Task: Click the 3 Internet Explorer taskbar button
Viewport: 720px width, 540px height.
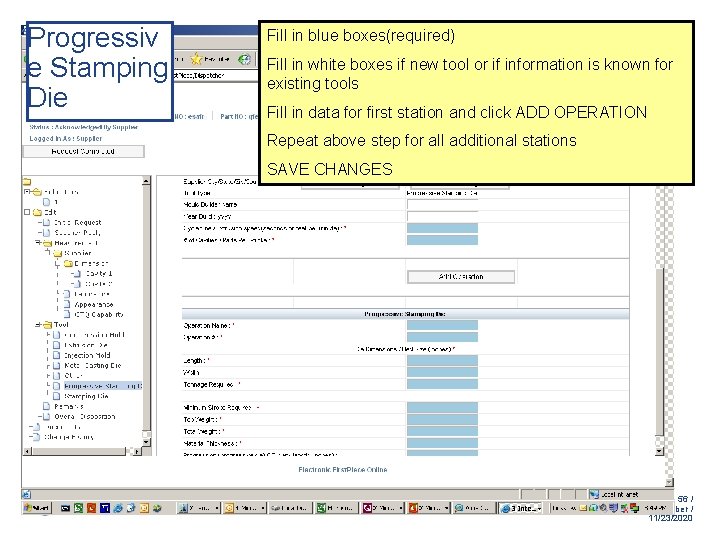Action: coord(521,508)
